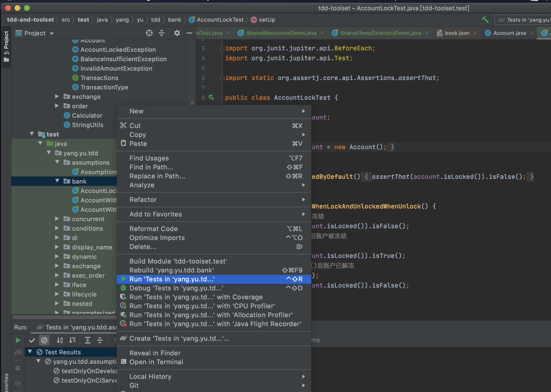Expand all test results in the Run toolbar
551x392 pixels.
coord(87,340)
